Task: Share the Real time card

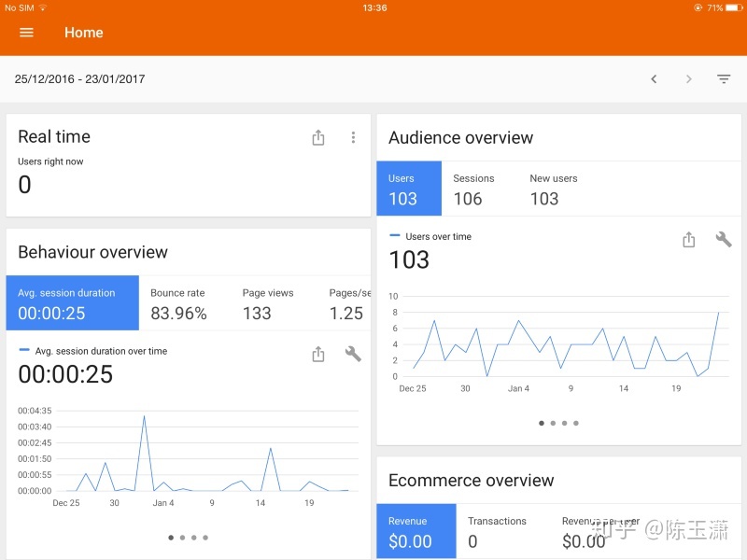Action: pos(318,137)
